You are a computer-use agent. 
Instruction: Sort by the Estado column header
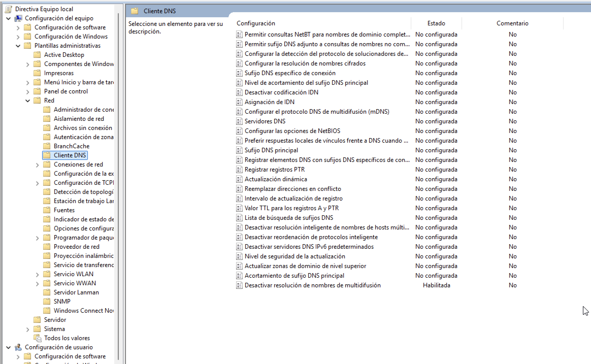coord(436,23)
